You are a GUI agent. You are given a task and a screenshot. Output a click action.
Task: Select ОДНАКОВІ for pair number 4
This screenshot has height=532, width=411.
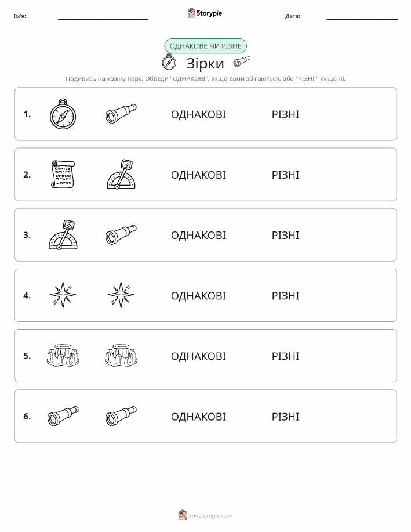point(198,296)
